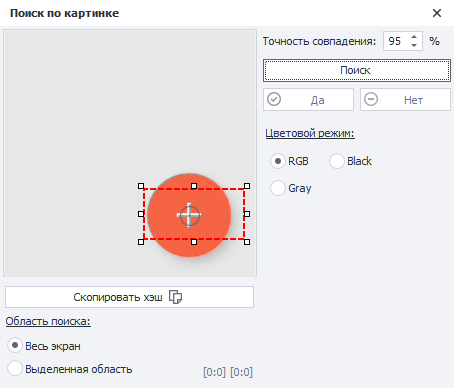Click the bottom-middle selection handle
Screen dimensions: 454x388
[x=194, y=242]
